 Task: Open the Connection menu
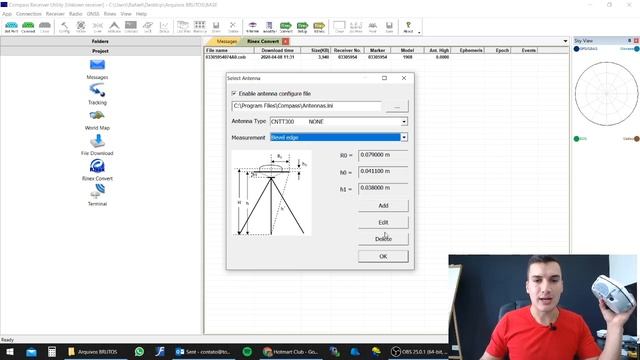pos(29,14)
